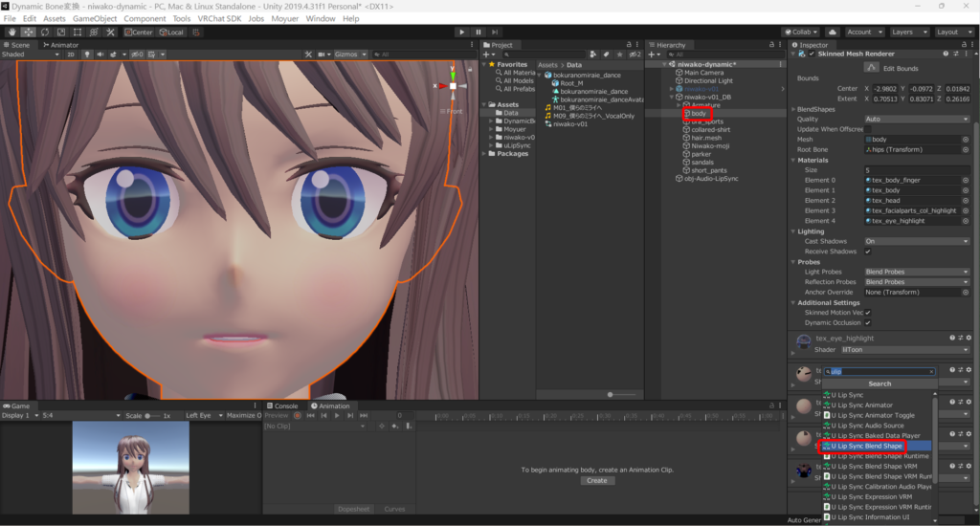Screen dimensions: 980x526
Task: Disable the Dynamic Occlusion checkbox
Action: click(867, 322)
